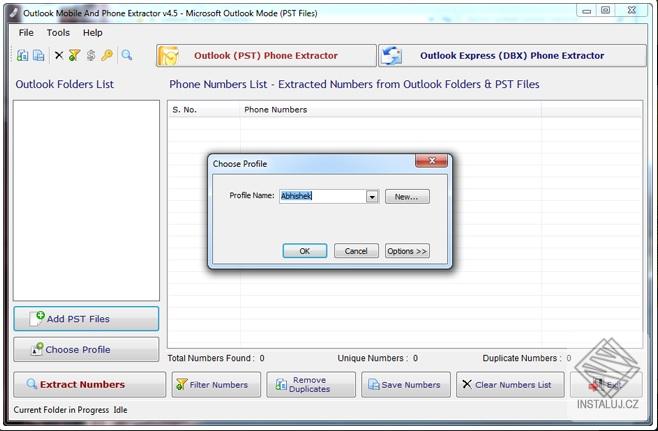
Task: Click the Phone Numbers List heading text
Action: 354,84
